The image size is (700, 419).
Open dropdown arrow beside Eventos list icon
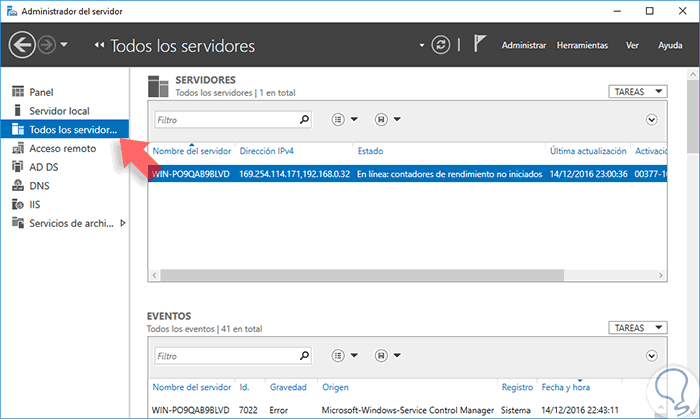coord(354,355)
